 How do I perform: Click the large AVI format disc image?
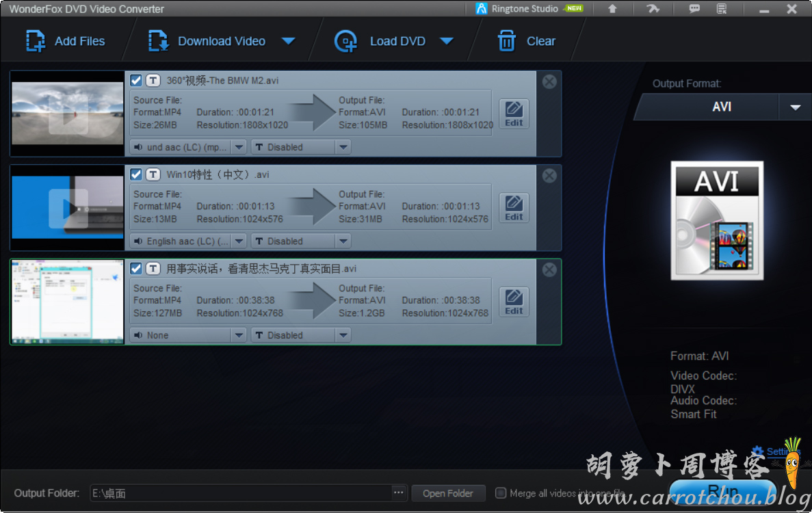click(x=717, y=220)
